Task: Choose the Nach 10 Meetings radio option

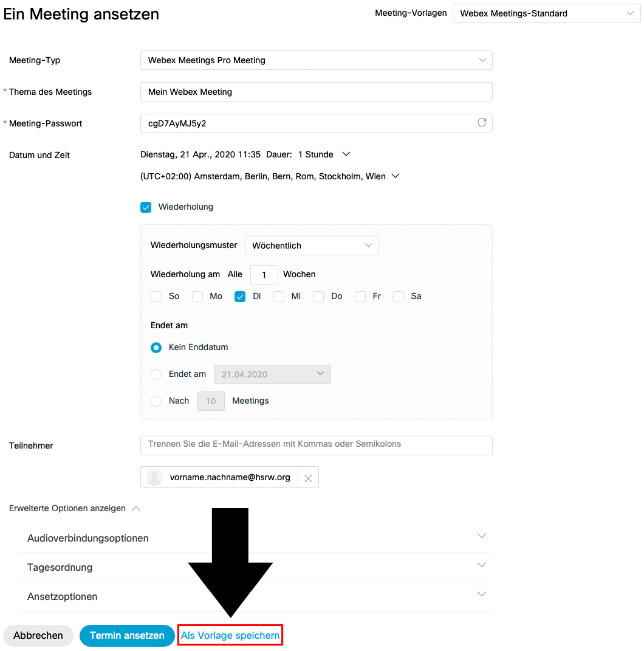Action: [x=156, y=401]
